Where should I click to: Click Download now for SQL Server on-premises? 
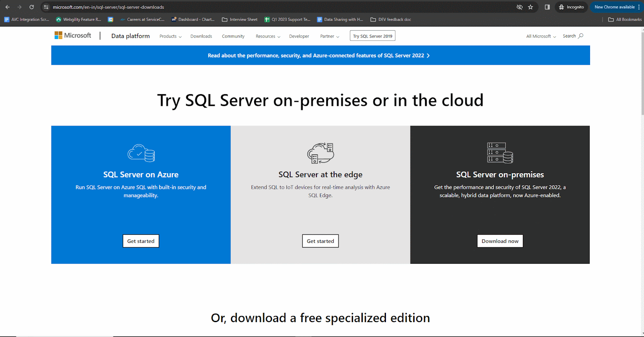(x=500, y=241)
